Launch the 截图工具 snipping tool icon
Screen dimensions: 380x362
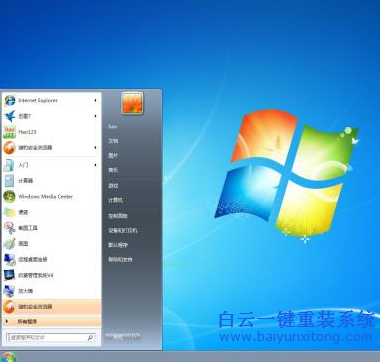[x=9, y=228]
